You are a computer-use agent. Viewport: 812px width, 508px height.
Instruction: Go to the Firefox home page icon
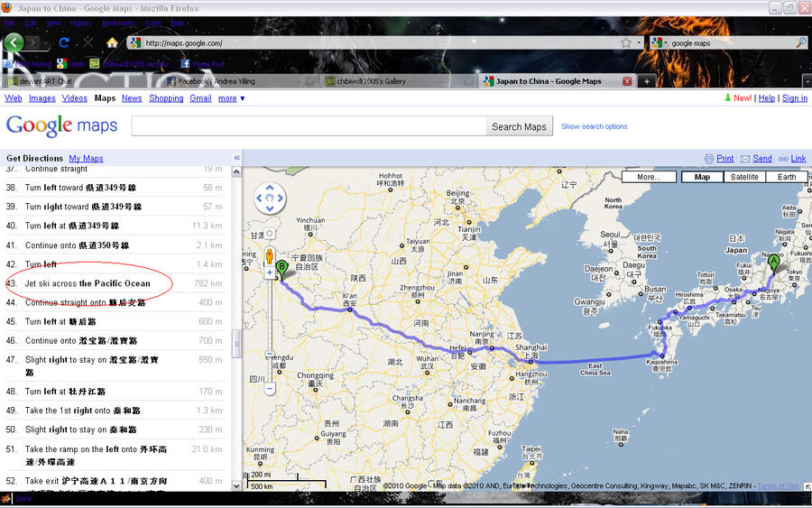click(112, 42)
